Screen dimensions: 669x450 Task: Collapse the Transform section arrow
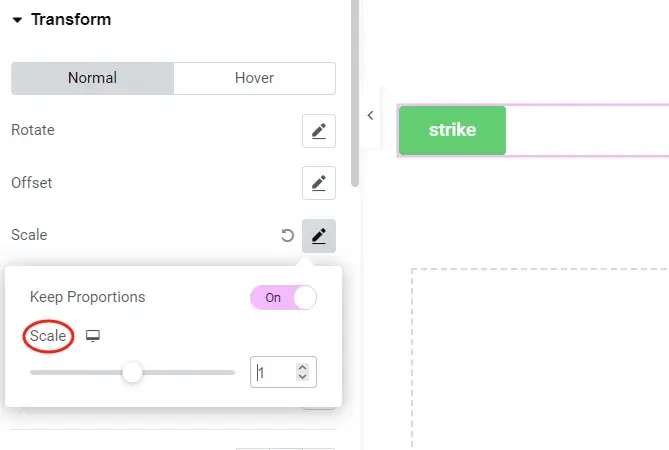click(x=17, y=20)
